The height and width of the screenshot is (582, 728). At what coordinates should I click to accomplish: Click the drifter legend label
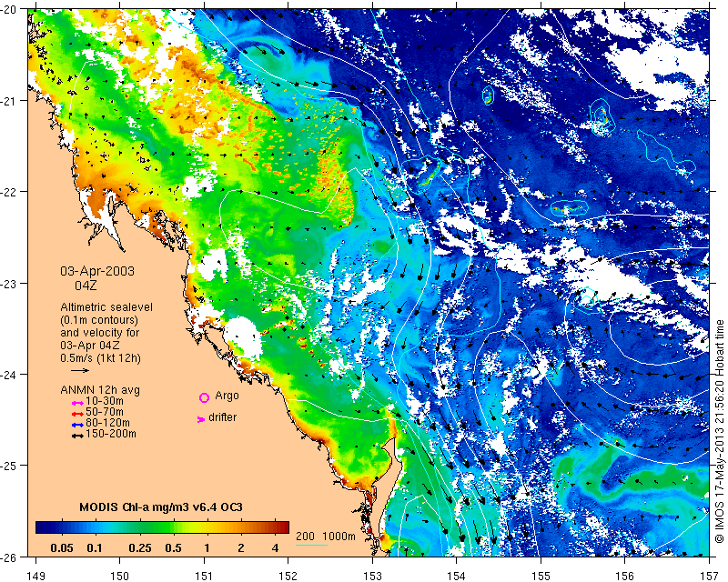pyautogui.click(x=222, y=417)
